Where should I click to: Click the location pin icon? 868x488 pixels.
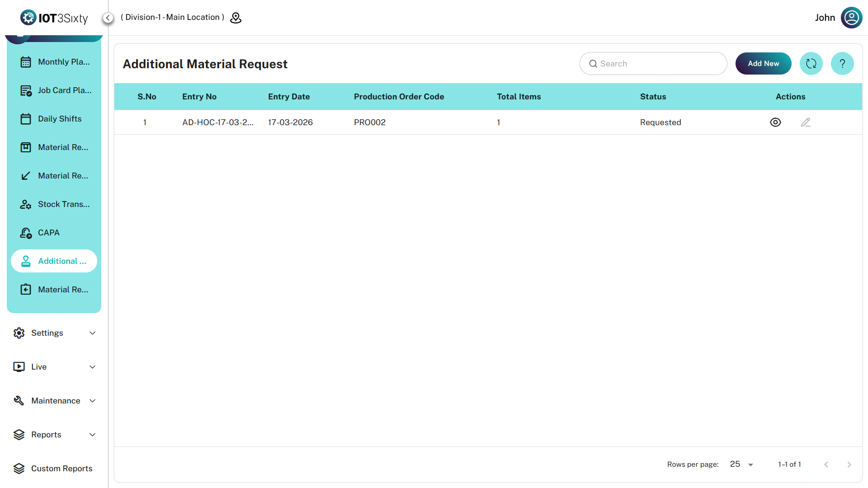click(236, 18)
